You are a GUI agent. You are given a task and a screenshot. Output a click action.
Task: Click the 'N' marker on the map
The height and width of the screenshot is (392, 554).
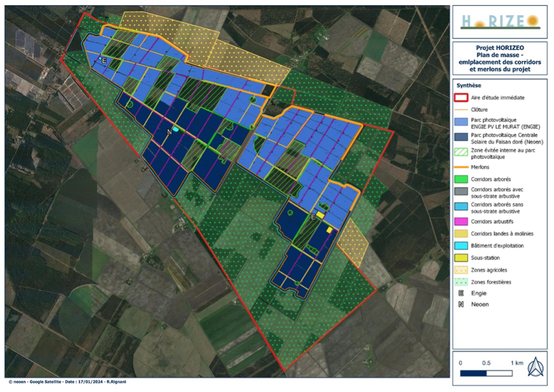pos(169,132)
